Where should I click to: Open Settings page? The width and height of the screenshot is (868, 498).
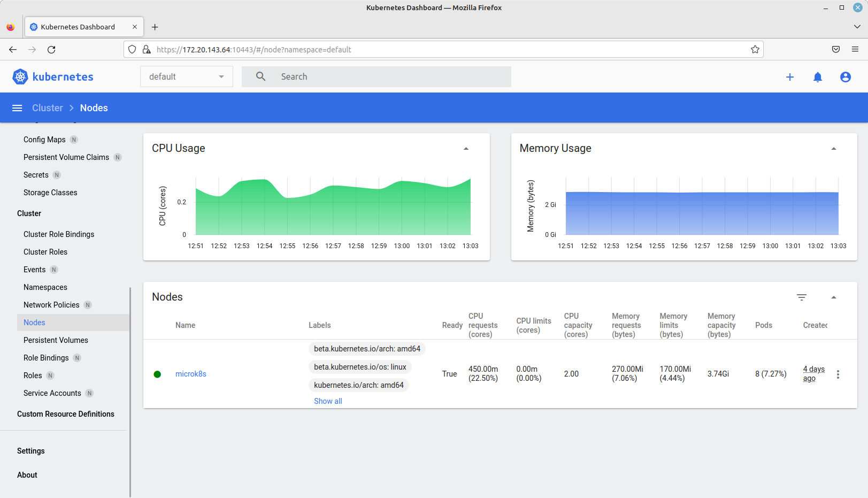(31, 451)
